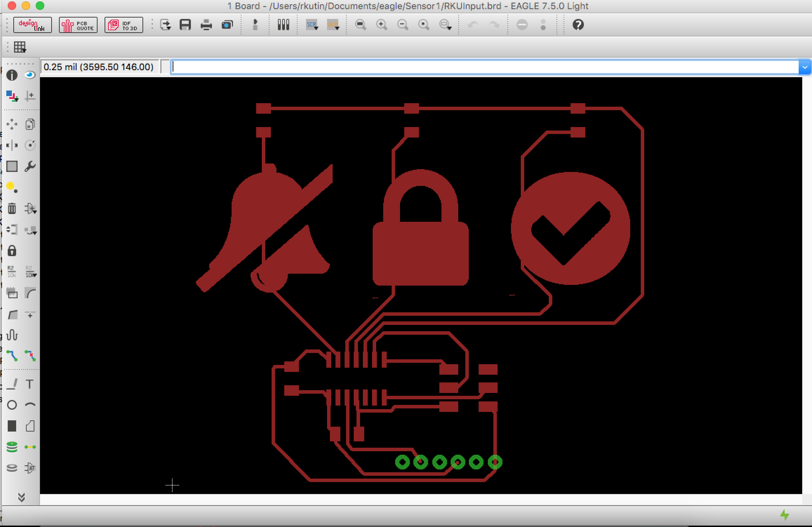Select the Lock tool
This screenshot has width=812, height=527.
coord(12,251)
